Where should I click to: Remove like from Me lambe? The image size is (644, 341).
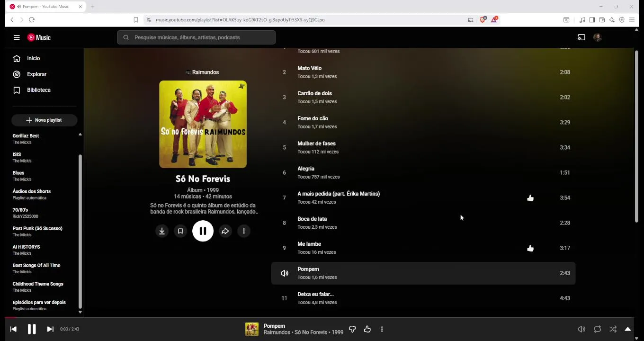click(530, 248)
